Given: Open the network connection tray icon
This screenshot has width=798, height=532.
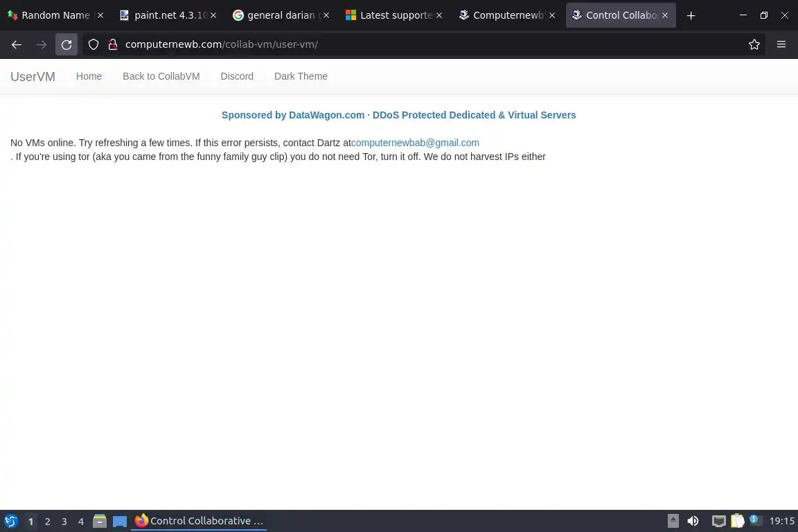Looking at the screenshot, I should (x=718, y=522).
